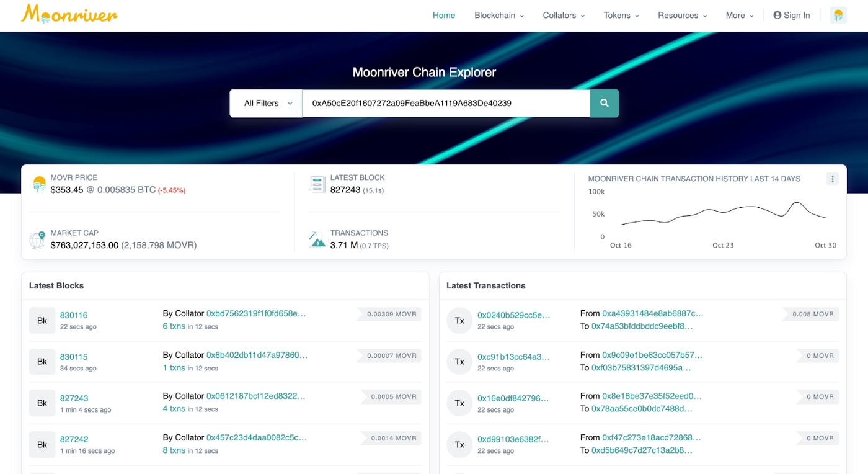This screenshot has height=474, width=868.
Task: Click Sign In
Action: click(x=792, y=16)
